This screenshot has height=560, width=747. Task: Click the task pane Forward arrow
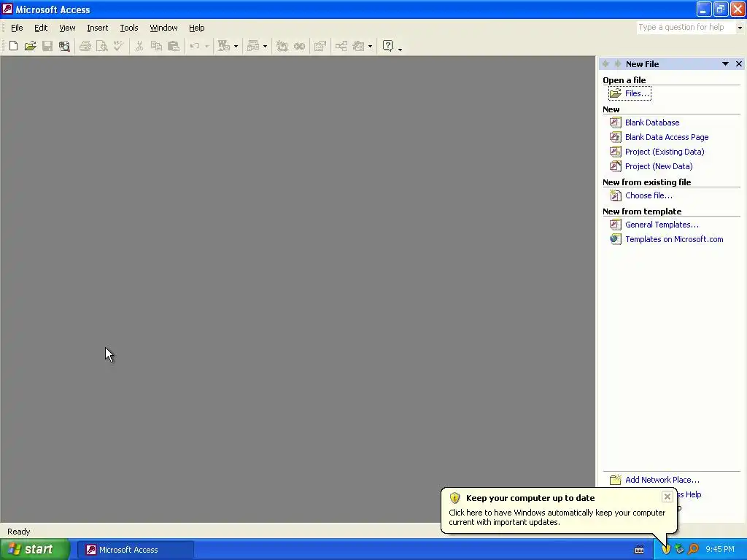pos(618,64)
